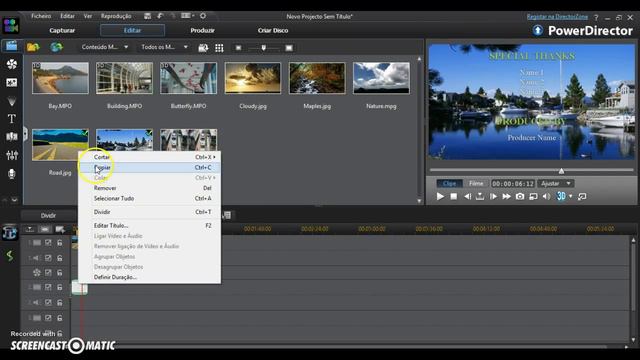Choose Copiar in the context menu
Viewport: 640px width, 360px height.
click(149, 167)
